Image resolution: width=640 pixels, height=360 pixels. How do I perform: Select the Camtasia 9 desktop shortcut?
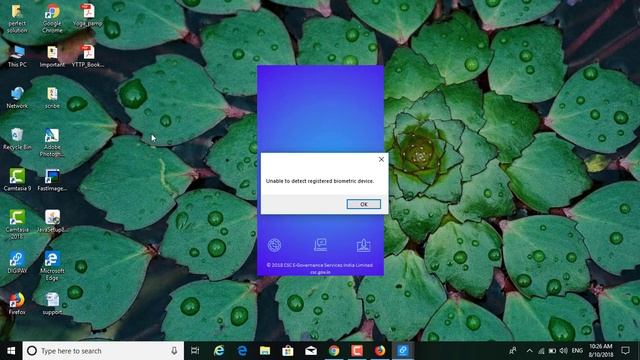point(17,180)
